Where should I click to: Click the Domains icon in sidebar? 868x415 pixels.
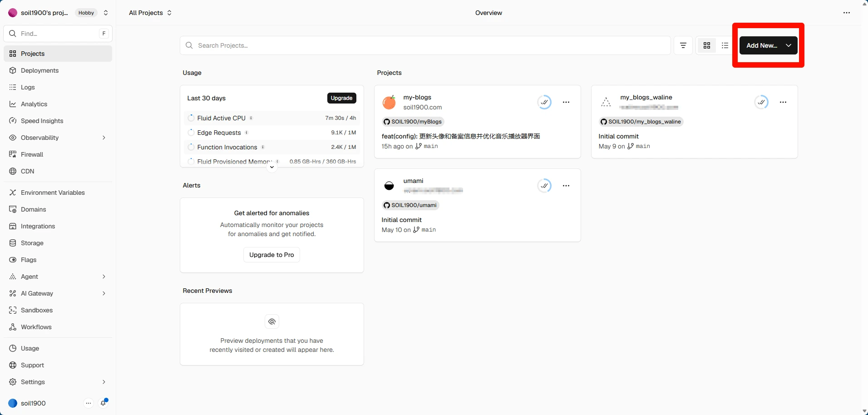tap(13, 209)
